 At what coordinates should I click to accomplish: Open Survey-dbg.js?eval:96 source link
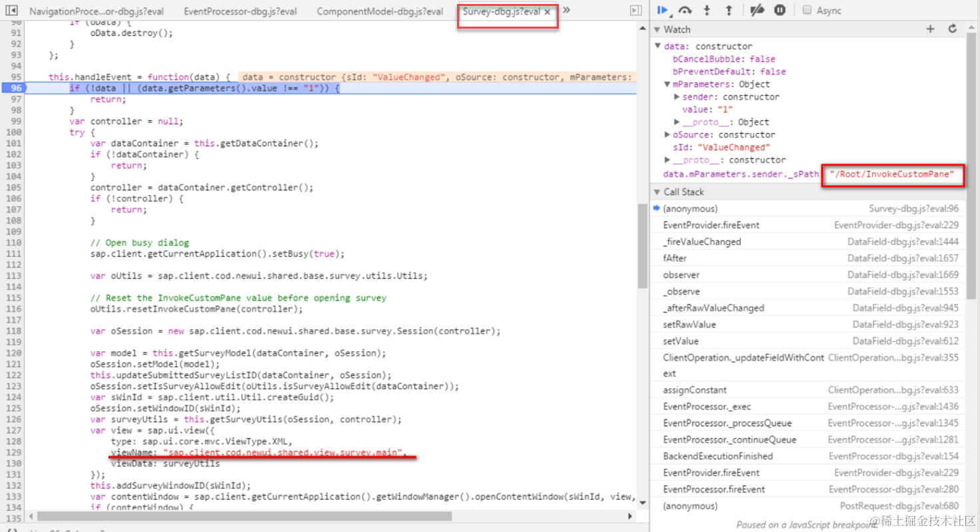[x=913, y=208]
